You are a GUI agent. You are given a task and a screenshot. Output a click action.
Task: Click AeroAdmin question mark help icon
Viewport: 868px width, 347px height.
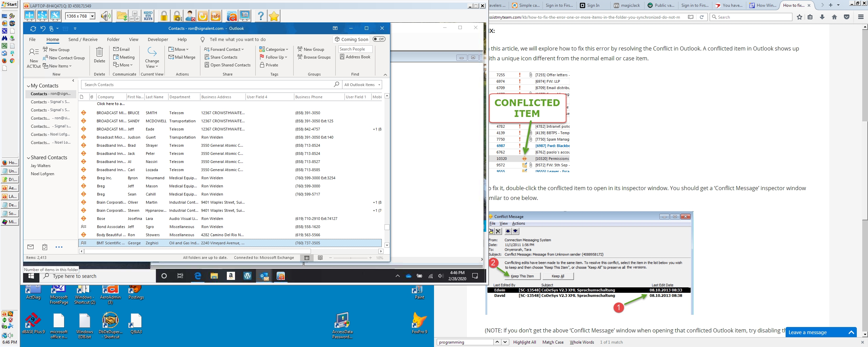click(x=260, y=16)
